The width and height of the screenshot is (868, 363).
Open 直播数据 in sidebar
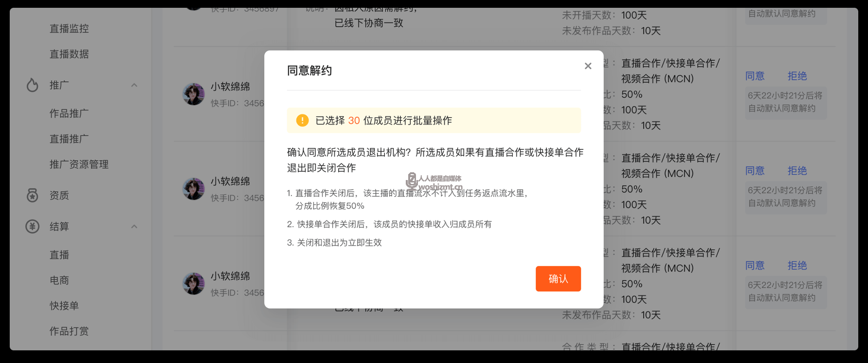click(69, 54)
